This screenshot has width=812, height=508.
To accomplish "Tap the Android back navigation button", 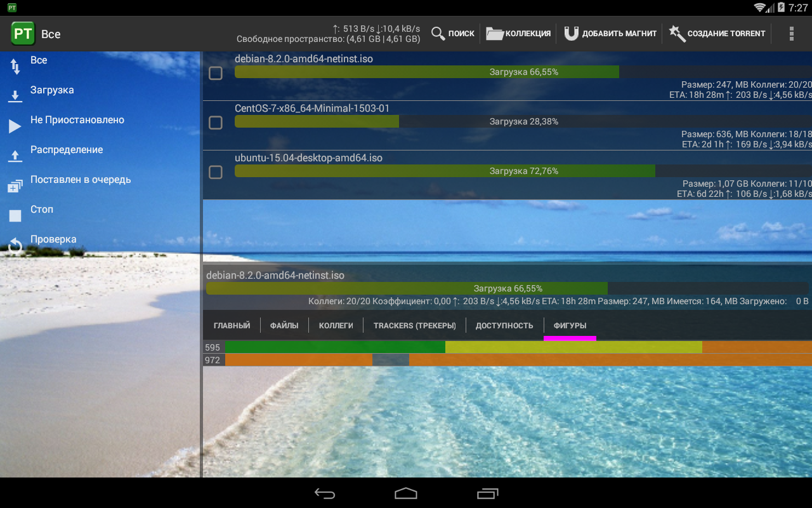I will pyautogui.click(x=325, y=493).
